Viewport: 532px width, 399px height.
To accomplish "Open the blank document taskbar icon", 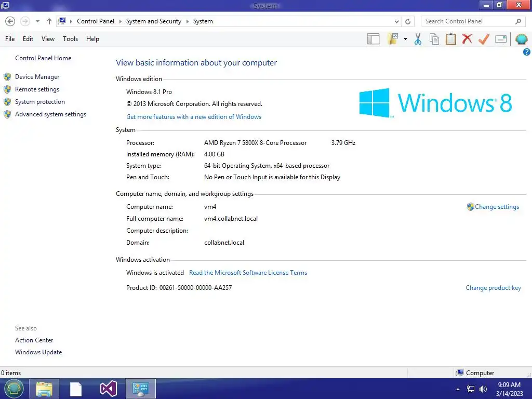I will coord(76,389).
